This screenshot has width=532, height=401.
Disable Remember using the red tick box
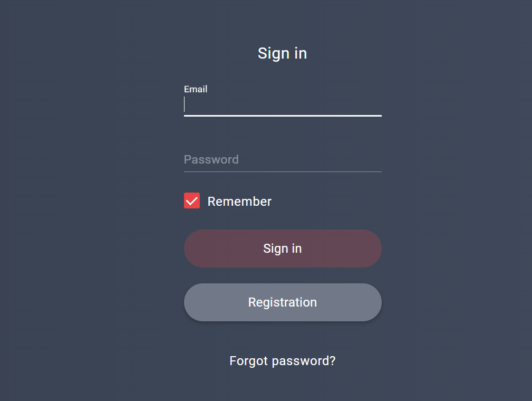(x=192, y=201)
